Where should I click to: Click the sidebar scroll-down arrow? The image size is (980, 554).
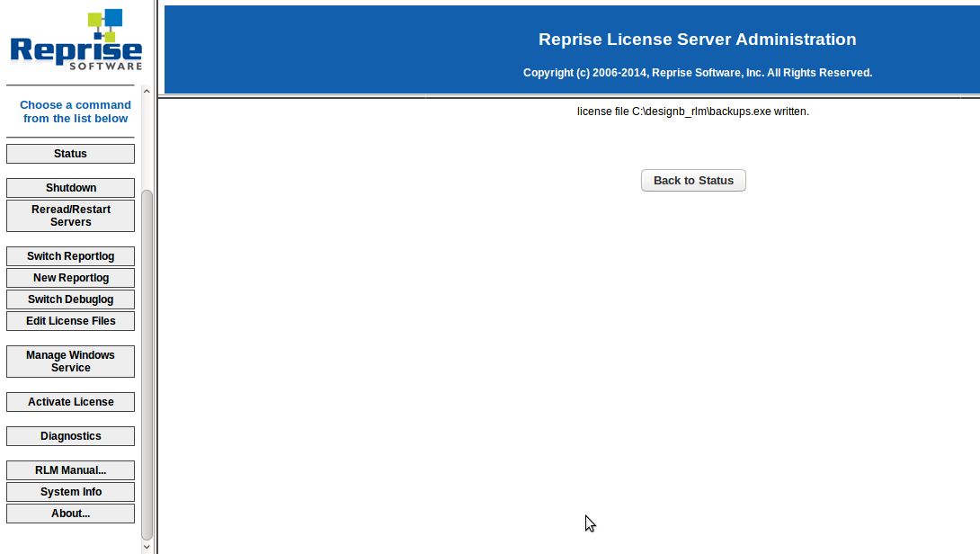147,547
